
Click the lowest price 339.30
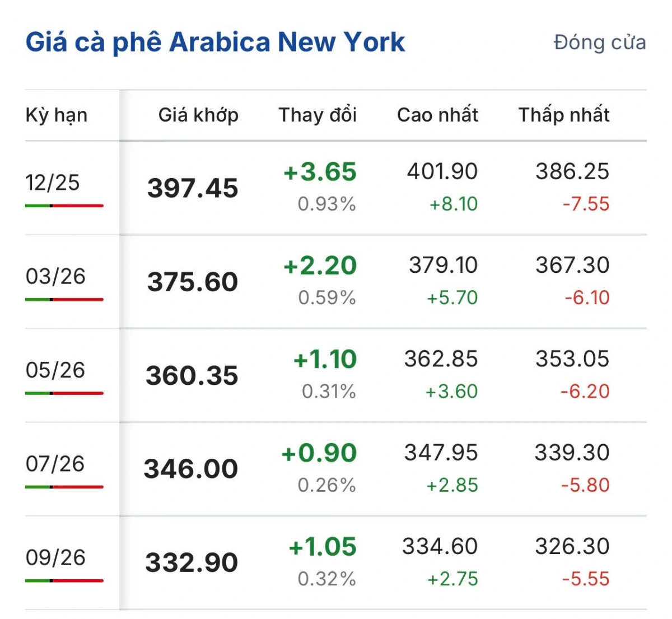572,453
